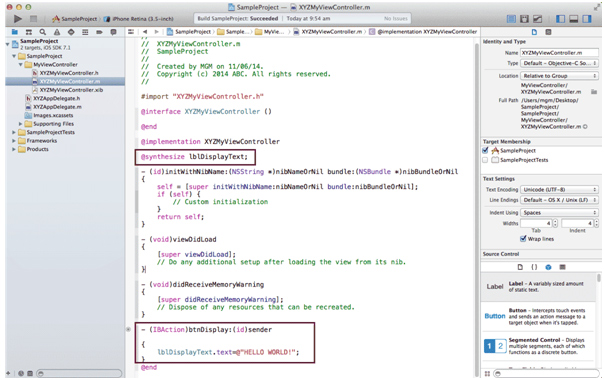
Task: Show the File inspector
Action: (534, 32)
